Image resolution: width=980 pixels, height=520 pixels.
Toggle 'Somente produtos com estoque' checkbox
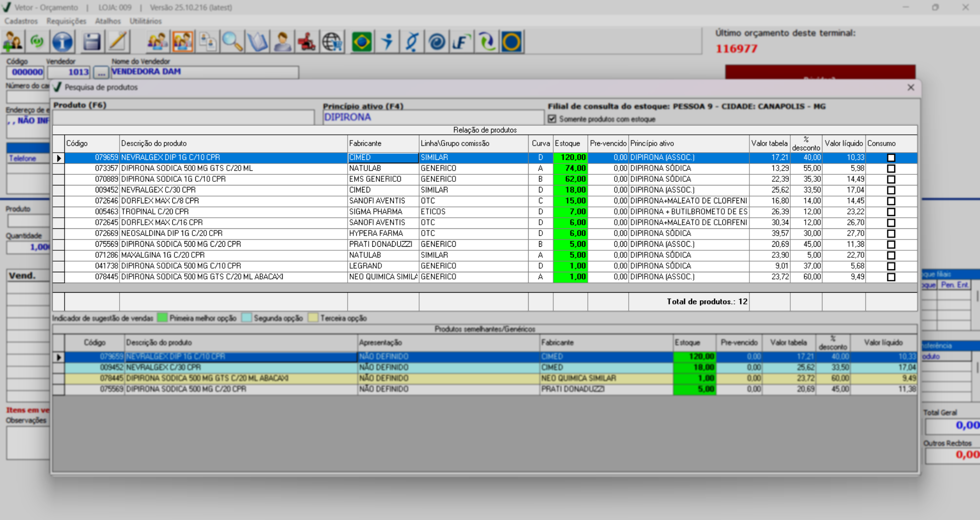(x=552, y=119)
